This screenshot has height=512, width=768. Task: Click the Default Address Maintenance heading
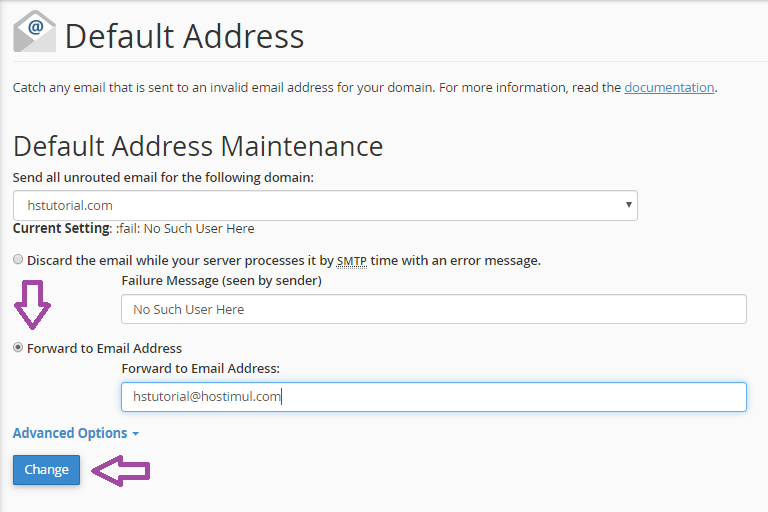click(198, 146)
